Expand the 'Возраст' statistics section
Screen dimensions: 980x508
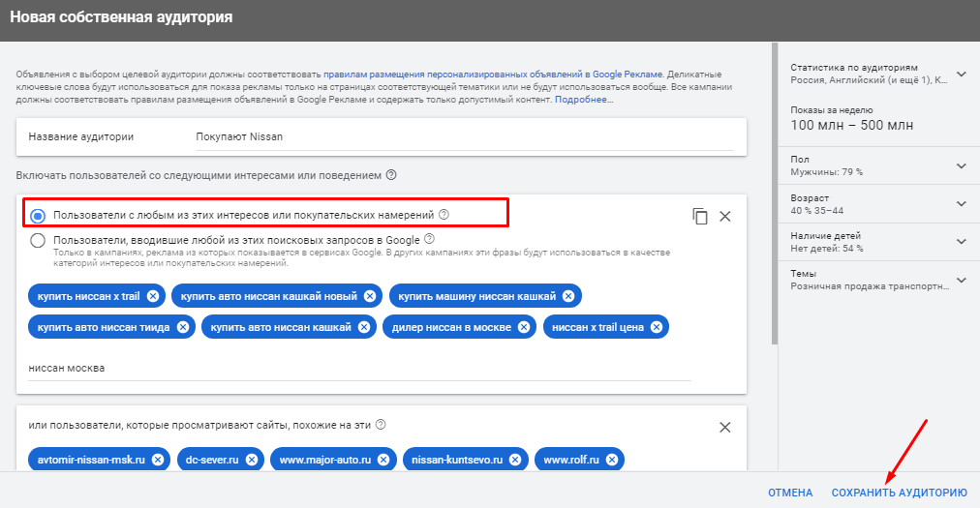point(961,203)
